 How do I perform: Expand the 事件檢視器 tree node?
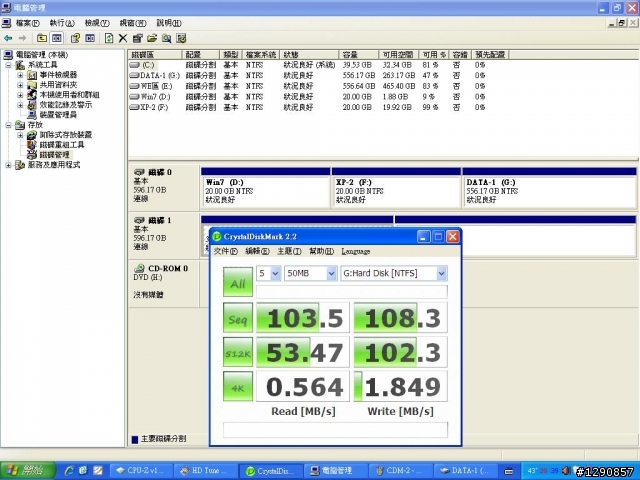click(20, 75)
